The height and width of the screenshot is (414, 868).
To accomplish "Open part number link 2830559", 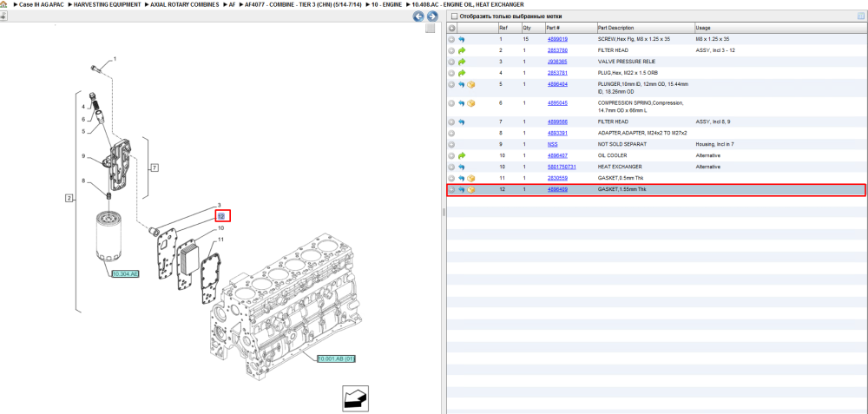I will tap(557, 178).
